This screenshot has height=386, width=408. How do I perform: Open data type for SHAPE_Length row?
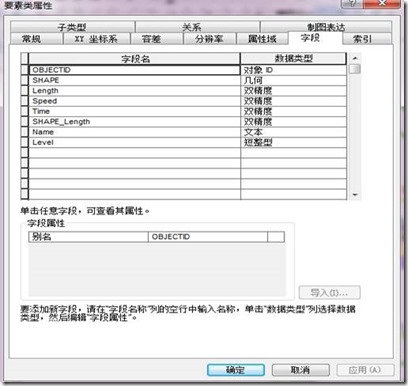tap(293, 121)
